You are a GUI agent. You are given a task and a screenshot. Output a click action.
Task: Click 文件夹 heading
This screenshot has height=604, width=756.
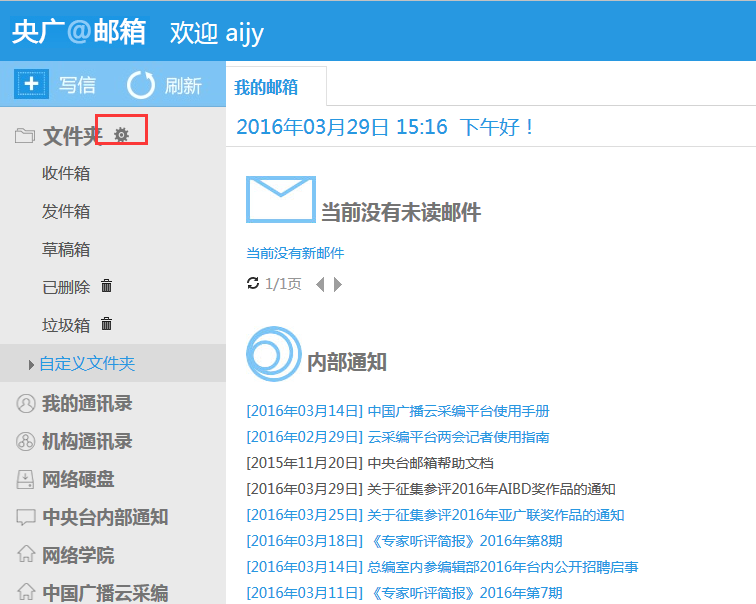tap(72, 136)
